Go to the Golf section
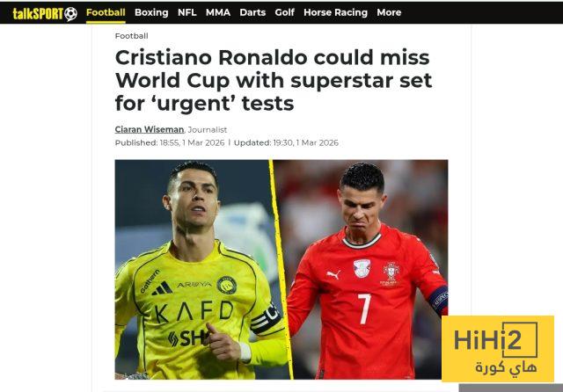563x392 pixels. click(x=284, y=12)
